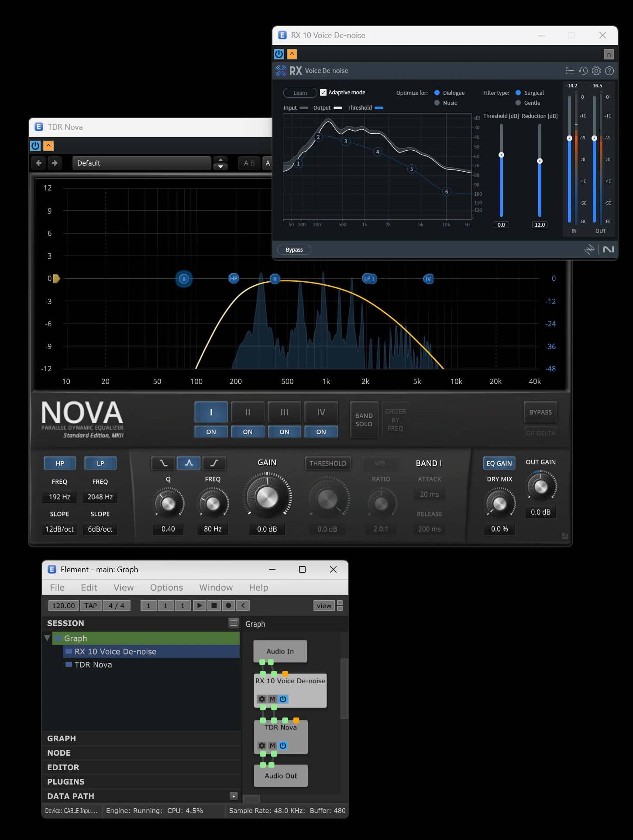
Task: Select Dialogue optimization option
Action: (x=437, y=93)
